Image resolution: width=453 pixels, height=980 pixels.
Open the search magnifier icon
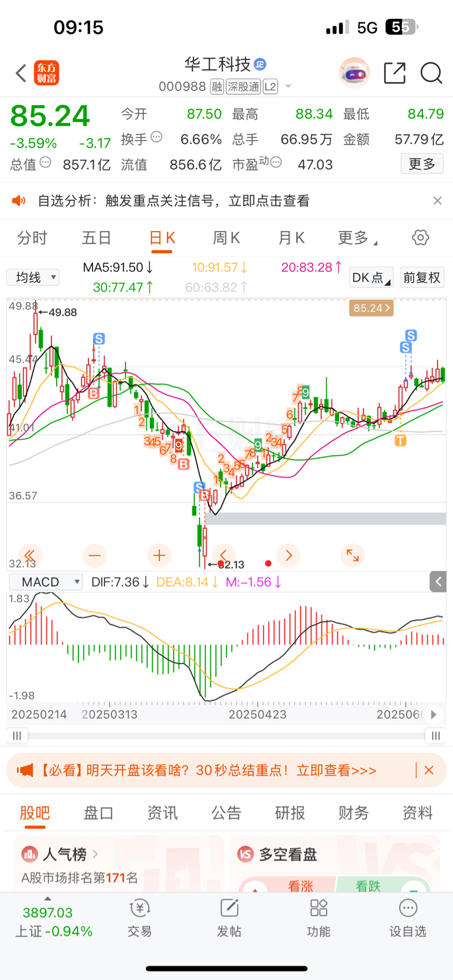pyautogui.click(x=431, y=73)
